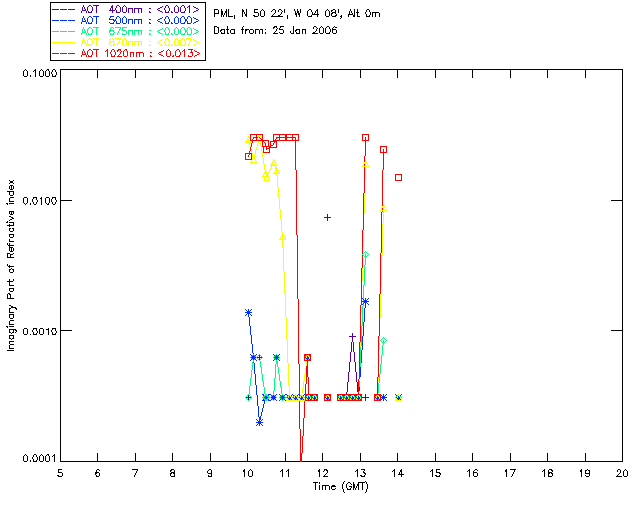
Task: Select the AOT 870nm yellow legend entry
Action: click(127, 42)
